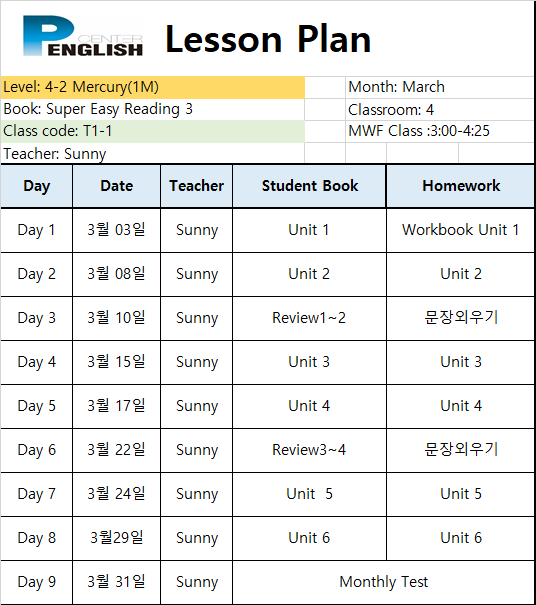The width and height of the screenshot is (536, 605).
Task: Click the Workbook Unit 1 homework cell
Action: click(460, 230)
